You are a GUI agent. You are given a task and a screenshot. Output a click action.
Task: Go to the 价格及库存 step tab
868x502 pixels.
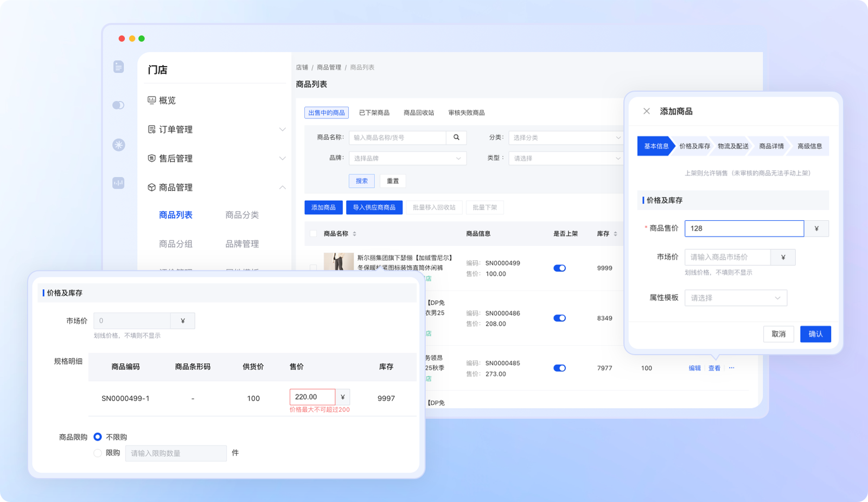[x=694, y=147]
